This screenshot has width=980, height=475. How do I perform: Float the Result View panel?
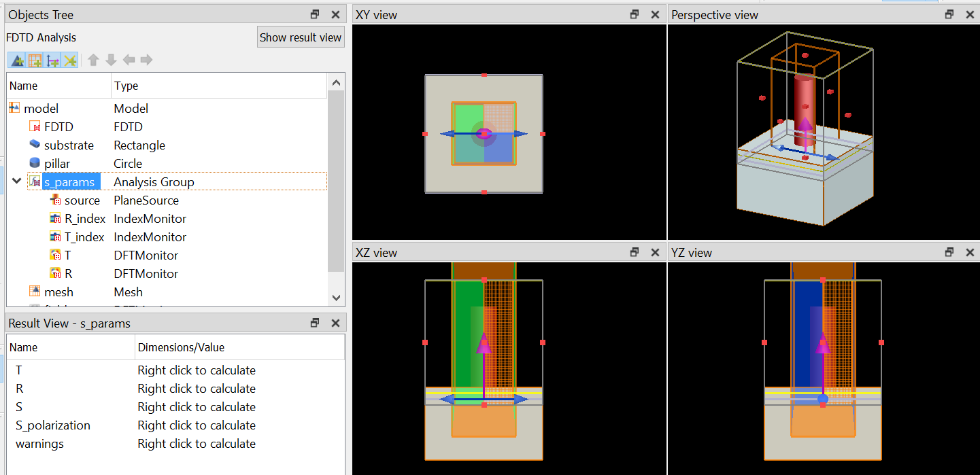pyautogui.click(x=315, y=323)
